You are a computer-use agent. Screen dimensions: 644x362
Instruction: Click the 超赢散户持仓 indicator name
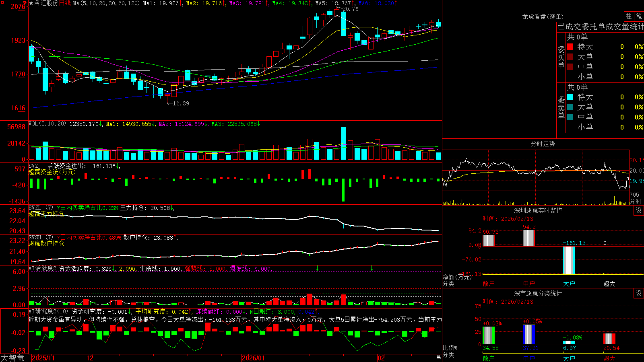click(x=46, y=243)
